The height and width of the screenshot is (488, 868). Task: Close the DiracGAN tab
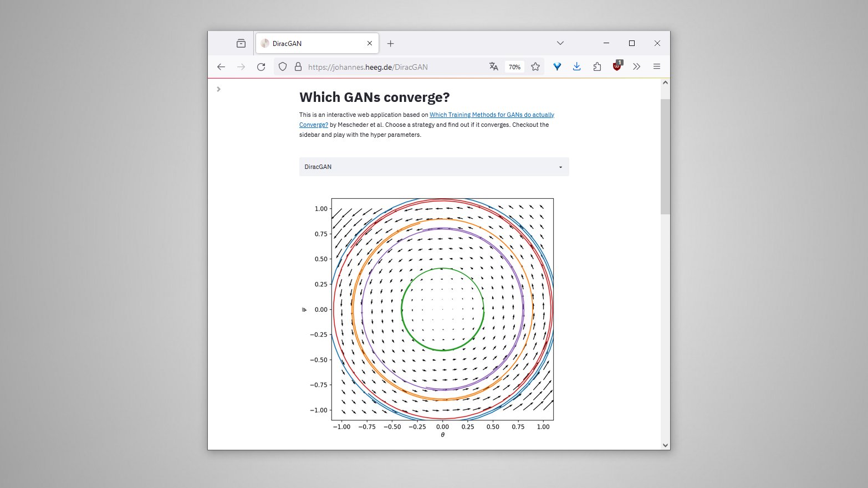pos(370,44)
